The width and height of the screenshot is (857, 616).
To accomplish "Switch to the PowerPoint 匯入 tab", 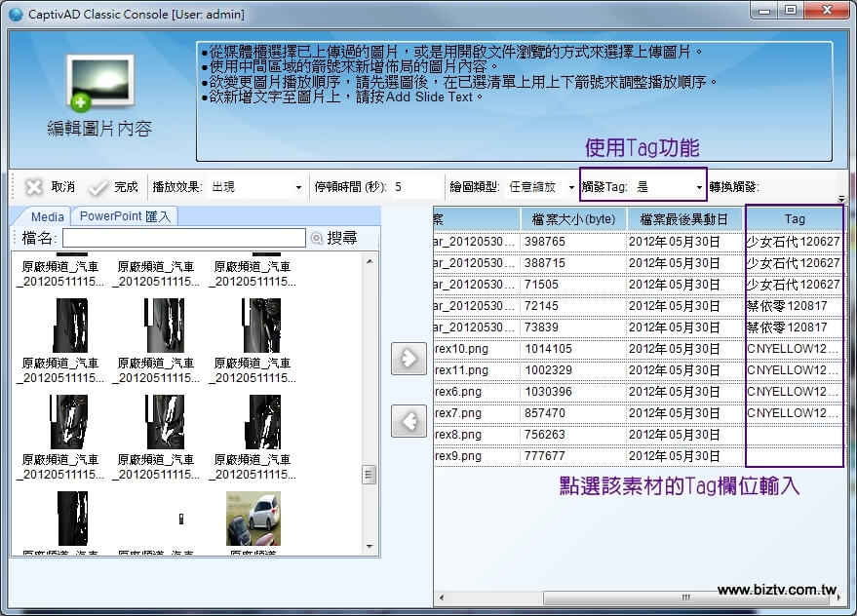I will [123, 216].
